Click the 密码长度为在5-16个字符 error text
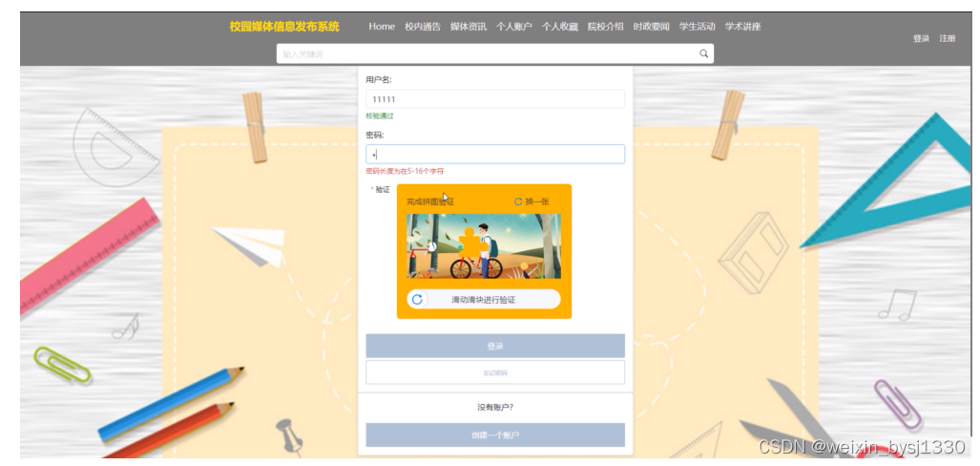The height and width of the screenshot is (466, 980). coord(405,171)
